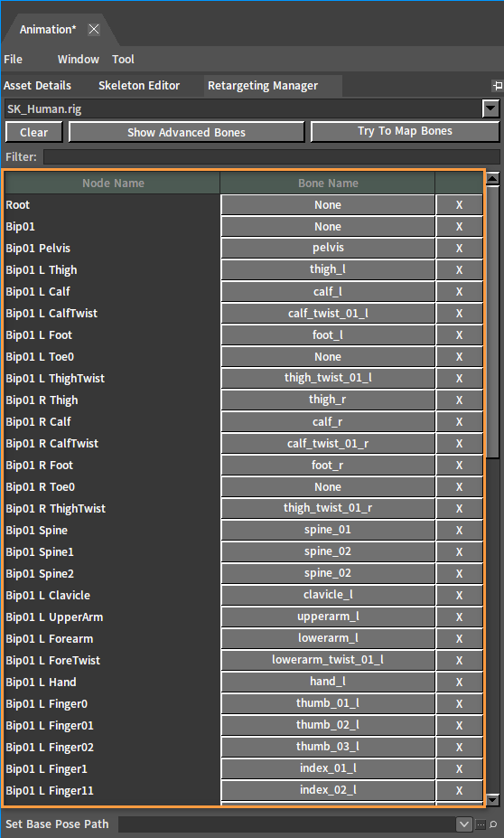504x838 pixels.
Task: Open the Asset Details tab
Action: tap(37, 86)
